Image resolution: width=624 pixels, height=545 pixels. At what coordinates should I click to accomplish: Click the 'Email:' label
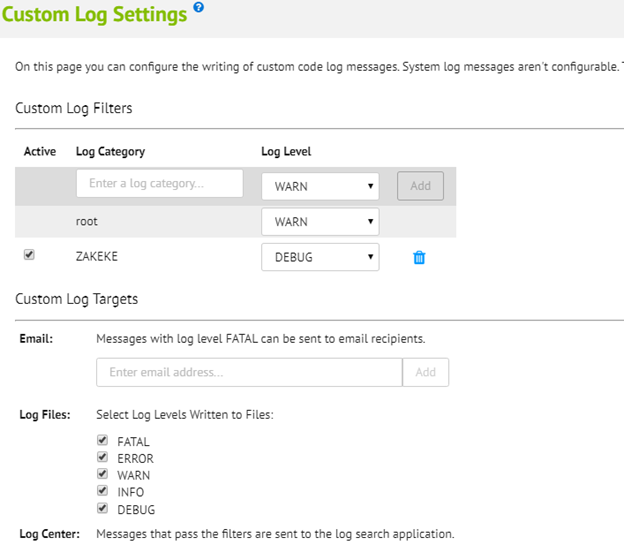36,339
